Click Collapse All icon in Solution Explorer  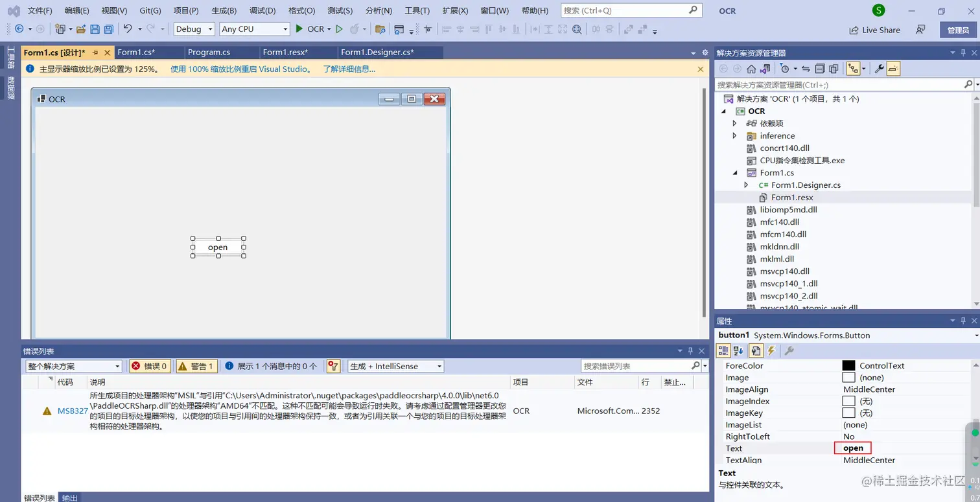click(819, 69)
